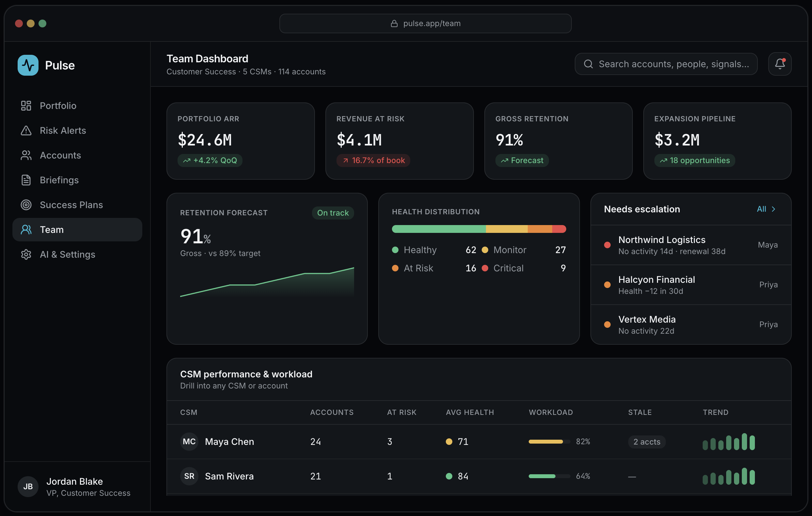Click the Forecast badge under Gross Retention
812x516 pixels.
522,160
